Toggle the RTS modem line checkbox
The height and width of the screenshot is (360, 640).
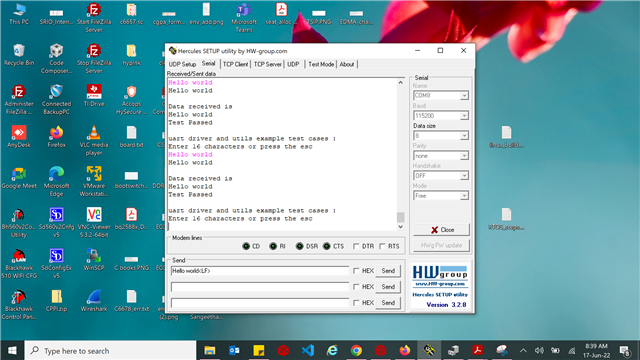tap(382, 246)
